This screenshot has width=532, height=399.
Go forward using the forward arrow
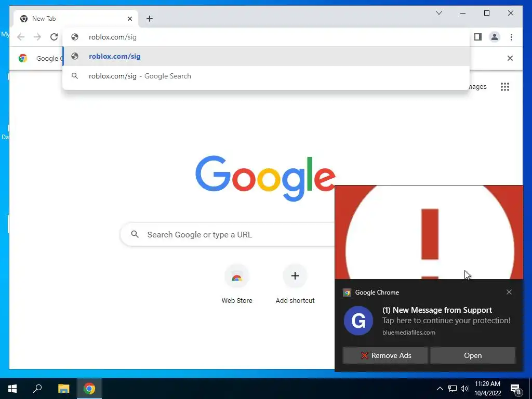click(x=37, y=37)
